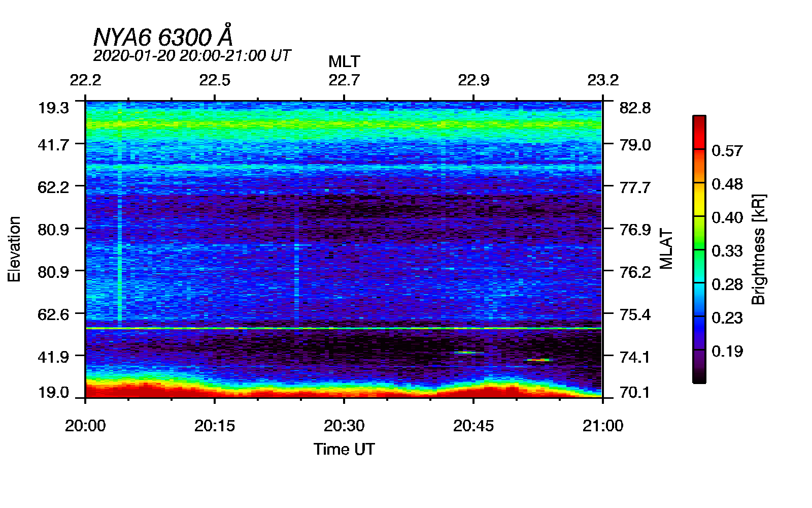This screenshot has height=508, width=812.
Task: Click the elevation tick label 41.9
Action: [53, 357]
